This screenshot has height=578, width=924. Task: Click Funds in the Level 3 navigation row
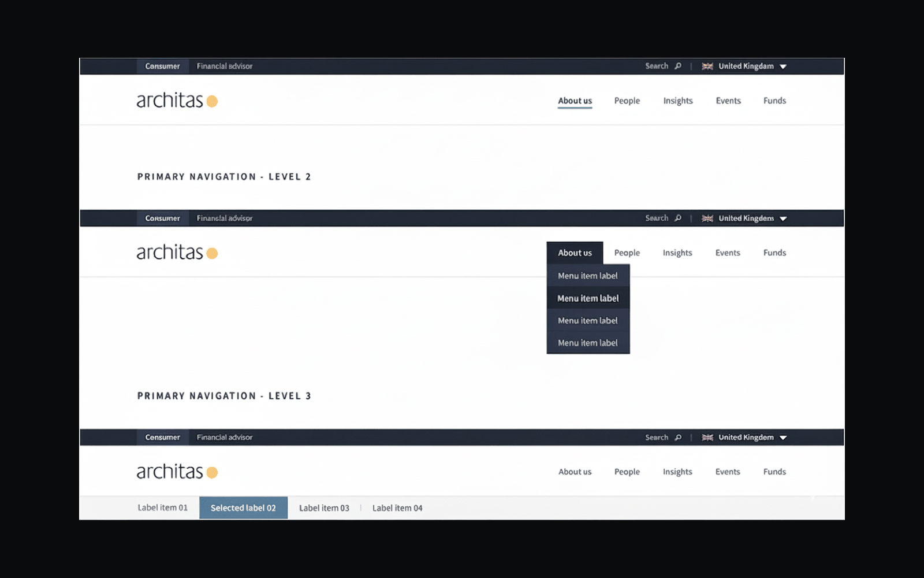coord(774,472)
